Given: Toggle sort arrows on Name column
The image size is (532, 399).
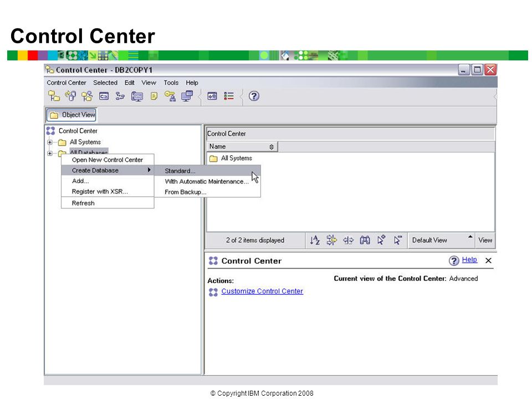Looking at the screenshot, I should 272,147.
